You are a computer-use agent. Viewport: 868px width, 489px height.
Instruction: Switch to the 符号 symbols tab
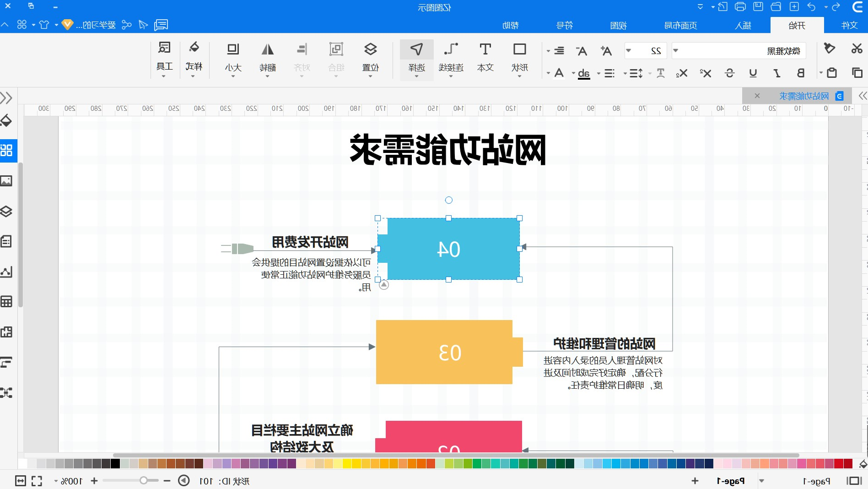(x=564, y=25)
